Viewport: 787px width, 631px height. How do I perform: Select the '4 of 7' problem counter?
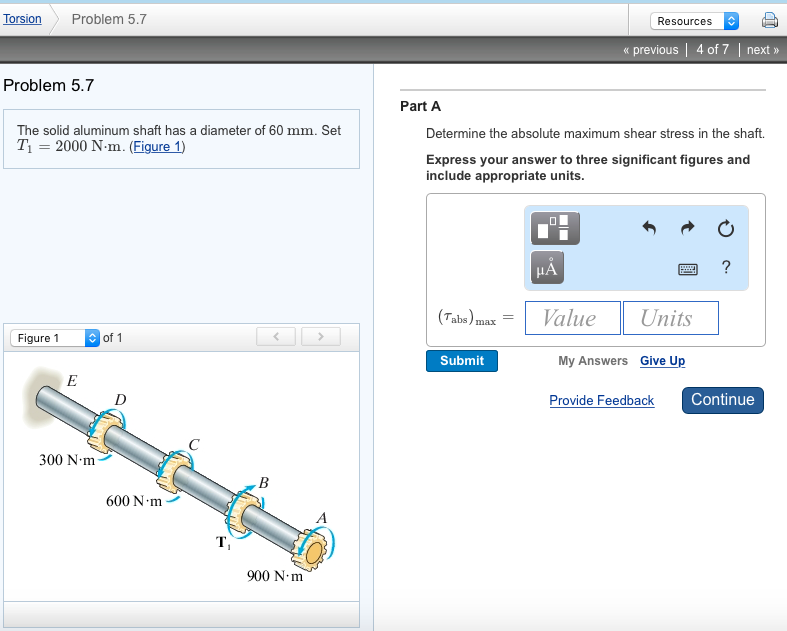pos(712,50)
